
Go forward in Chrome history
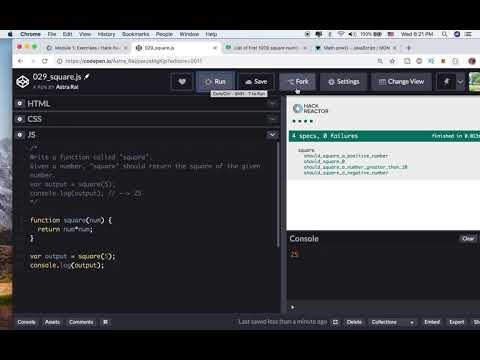[x=33, y=61]
